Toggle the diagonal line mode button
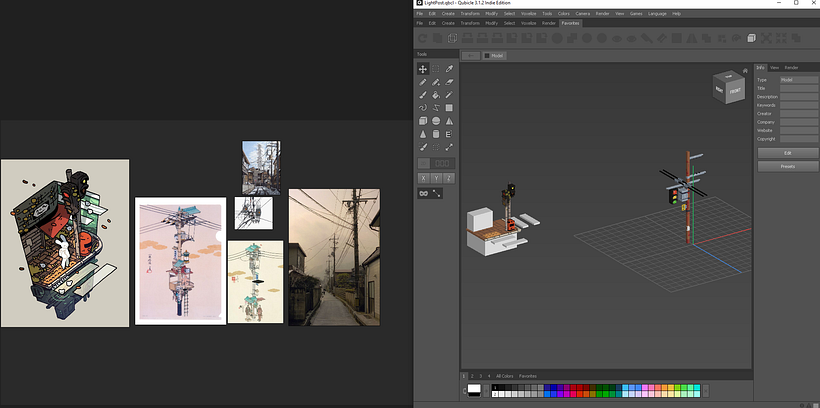The image size is (820, 408). click(436, 194)
